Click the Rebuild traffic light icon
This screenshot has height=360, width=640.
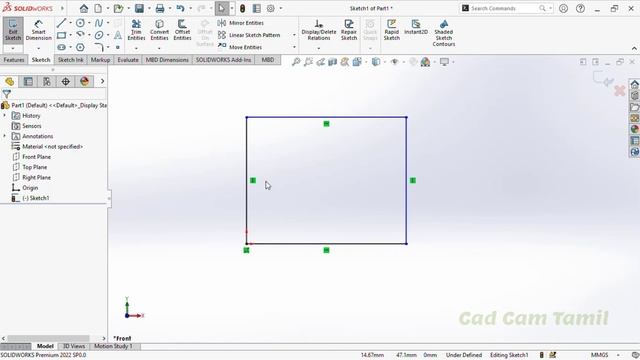tap(242, 8)
